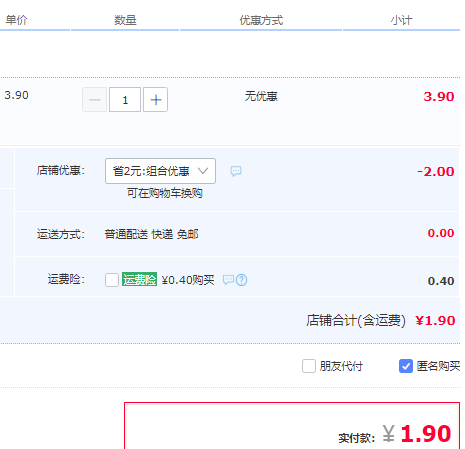
Task: Click the plus quantity button
Action: click(155, 100)
